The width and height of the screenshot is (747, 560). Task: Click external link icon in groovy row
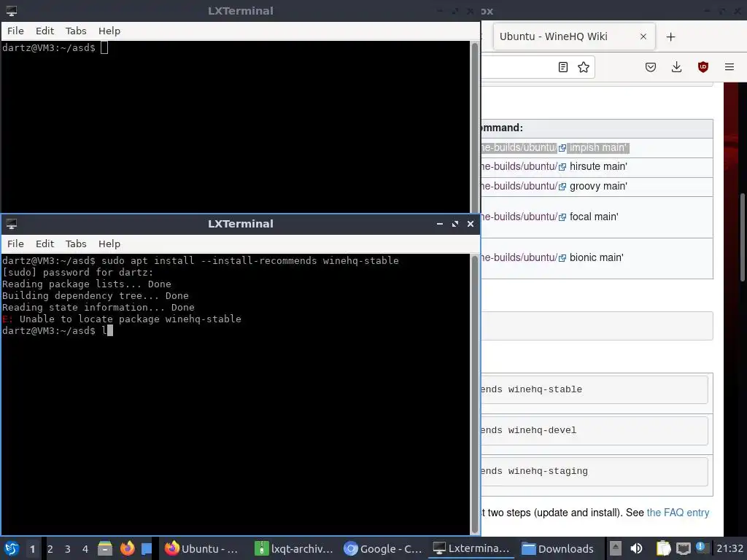pos(562,187)
